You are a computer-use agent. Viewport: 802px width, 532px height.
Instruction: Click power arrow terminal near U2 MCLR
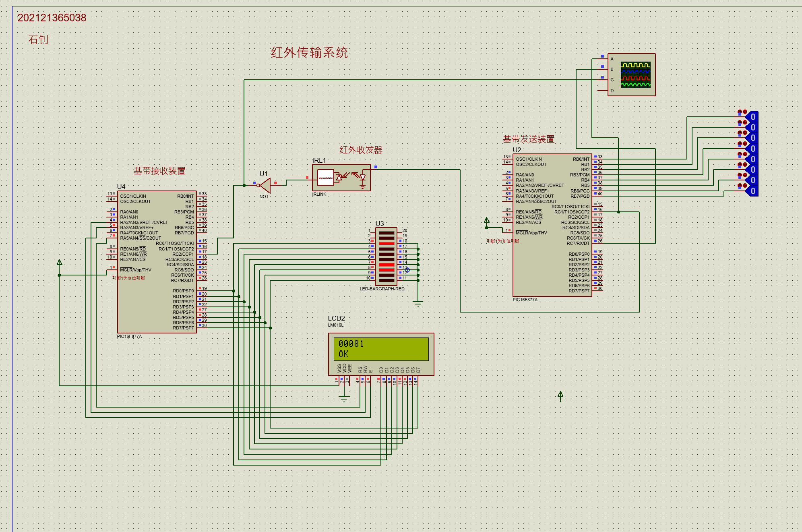[x=487, y=220]
